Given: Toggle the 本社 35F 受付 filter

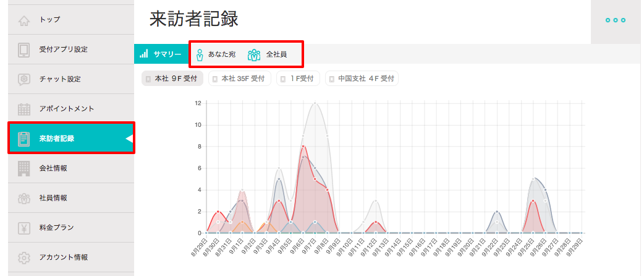Looking at the screenshot, I should [x=239, y=79].
